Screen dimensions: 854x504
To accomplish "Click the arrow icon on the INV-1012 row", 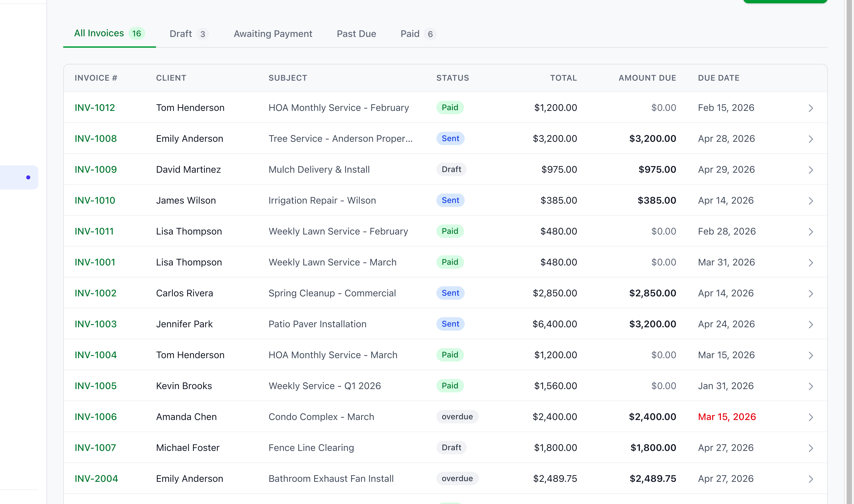I will pos(811,108).
